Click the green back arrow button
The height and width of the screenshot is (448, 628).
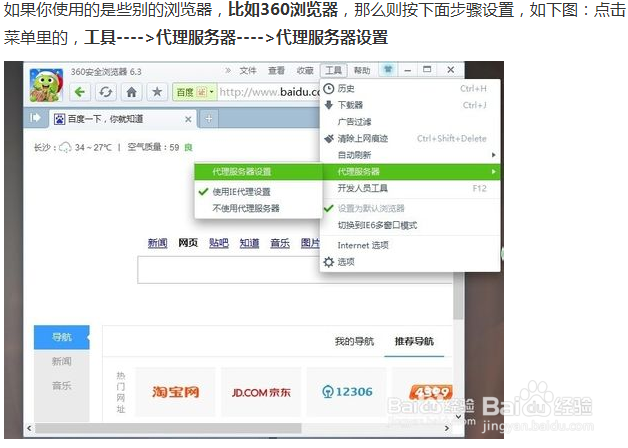coord(80,92)
